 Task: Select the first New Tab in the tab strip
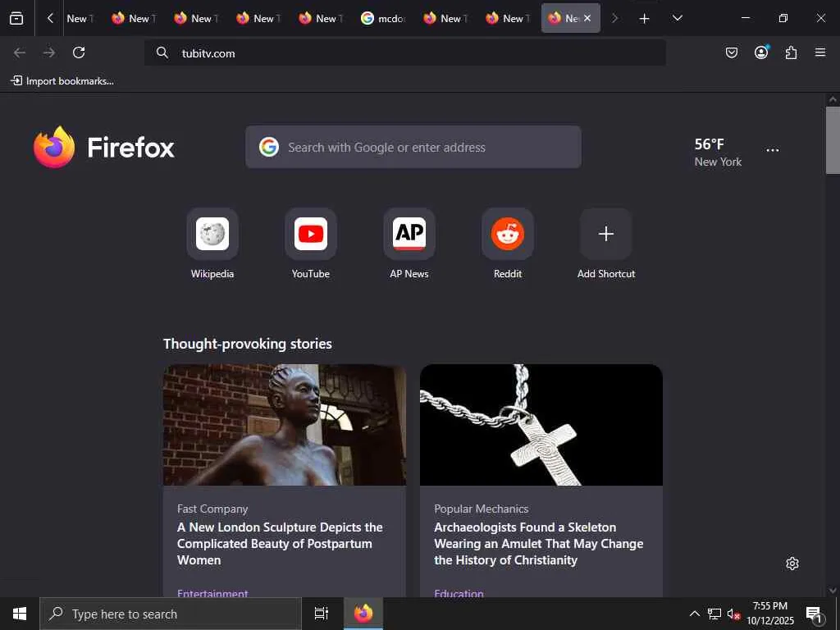tap(80, 18)
